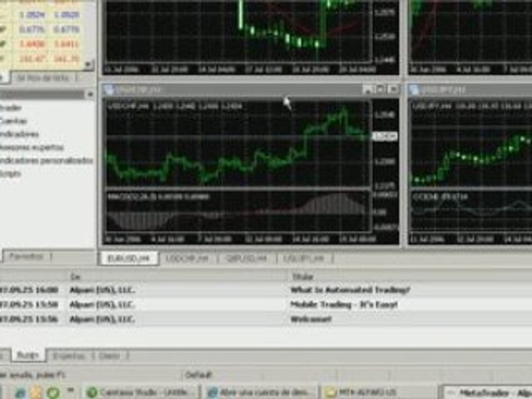Click the USDJPY chart price area
Screen dimensions: 532x399
click(471, 144)
